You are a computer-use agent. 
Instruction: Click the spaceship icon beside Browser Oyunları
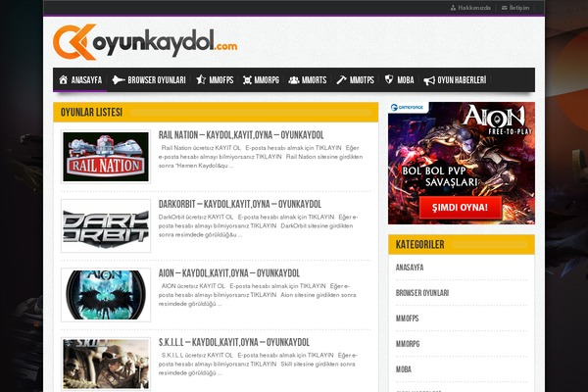[x=119, y=80]
